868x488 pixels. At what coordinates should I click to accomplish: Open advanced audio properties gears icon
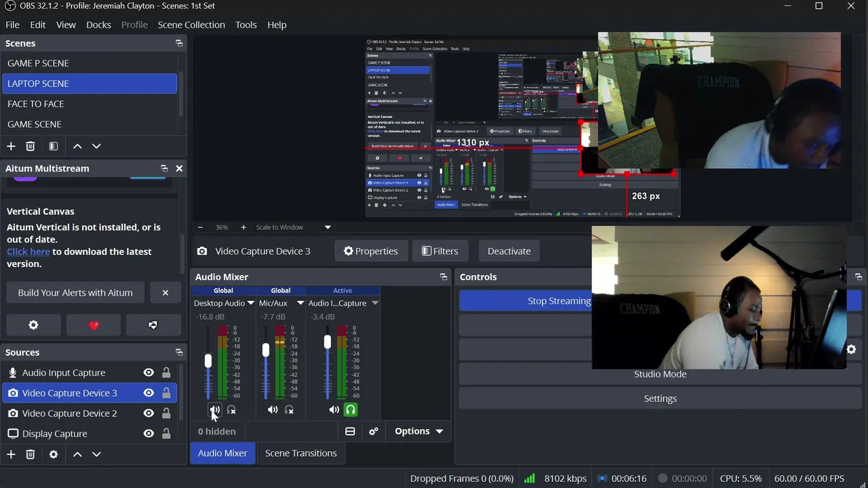point(373,431)
